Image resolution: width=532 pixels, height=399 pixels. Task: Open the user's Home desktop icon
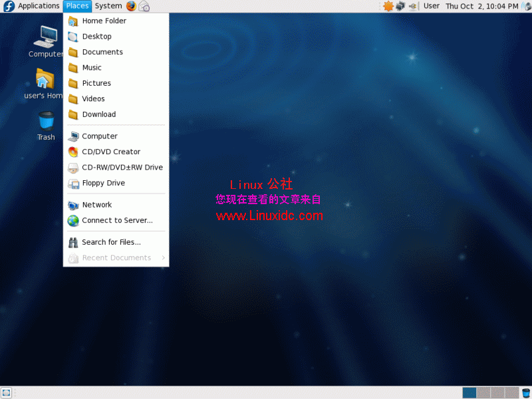44,80
